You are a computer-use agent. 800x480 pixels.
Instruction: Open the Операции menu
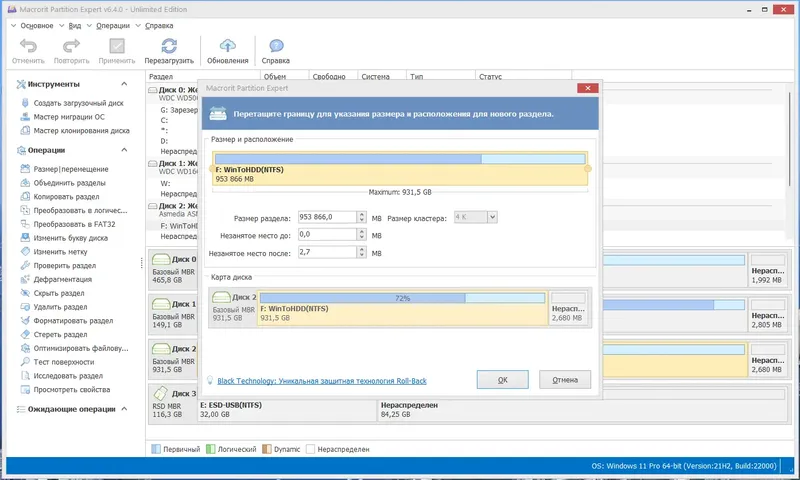click(113, 26)
